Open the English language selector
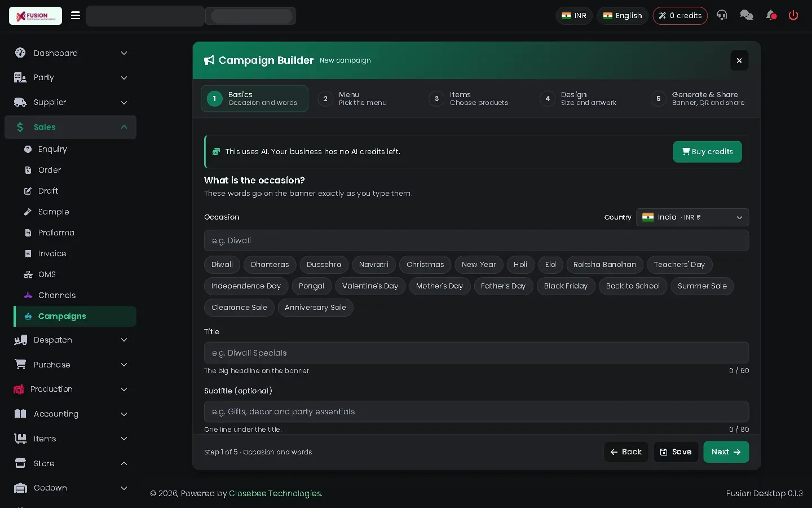Screen dimensions: 812x508 click(623, 16)
